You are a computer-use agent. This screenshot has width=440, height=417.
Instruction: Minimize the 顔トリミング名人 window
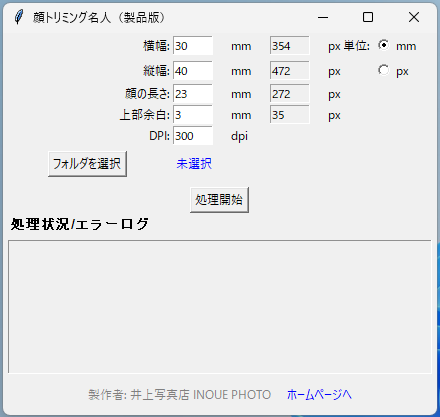(x=323, y=17)
